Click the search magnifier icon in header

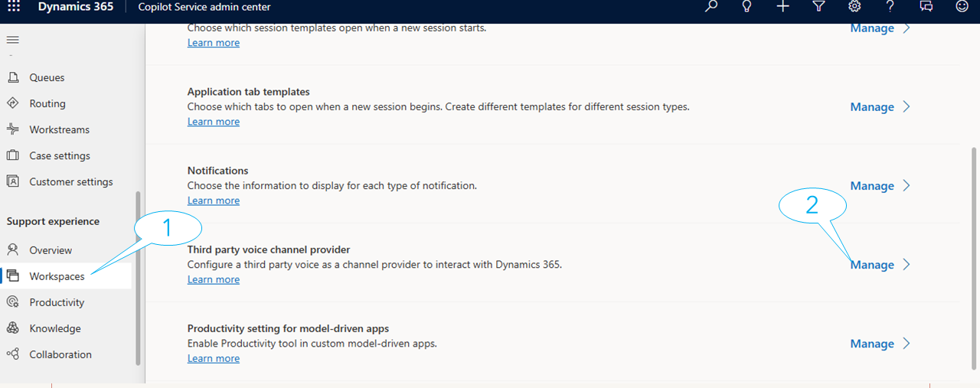click(x=711, y=7)
